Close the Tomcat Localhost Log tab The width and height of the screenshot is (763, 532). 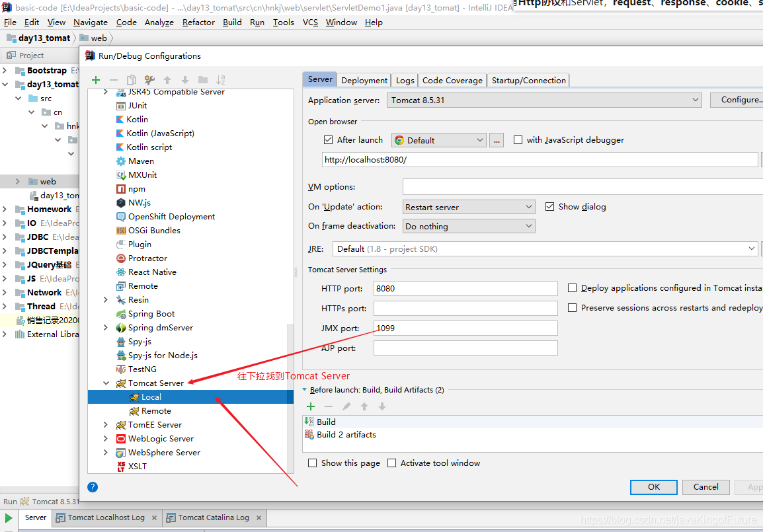[154, 518]
